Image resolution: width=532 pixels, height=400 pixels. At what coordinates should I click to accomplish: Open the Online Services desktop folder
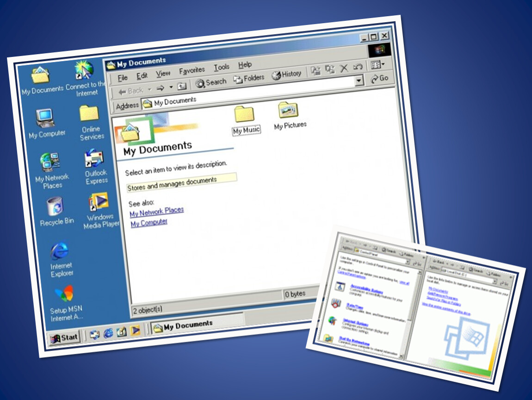[91, 123]
